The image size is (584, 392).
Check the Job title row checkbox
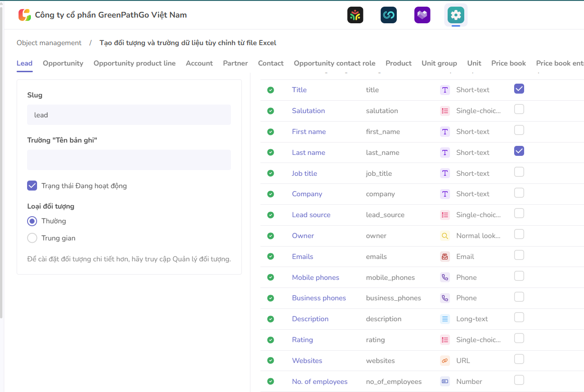pos(519,172)
